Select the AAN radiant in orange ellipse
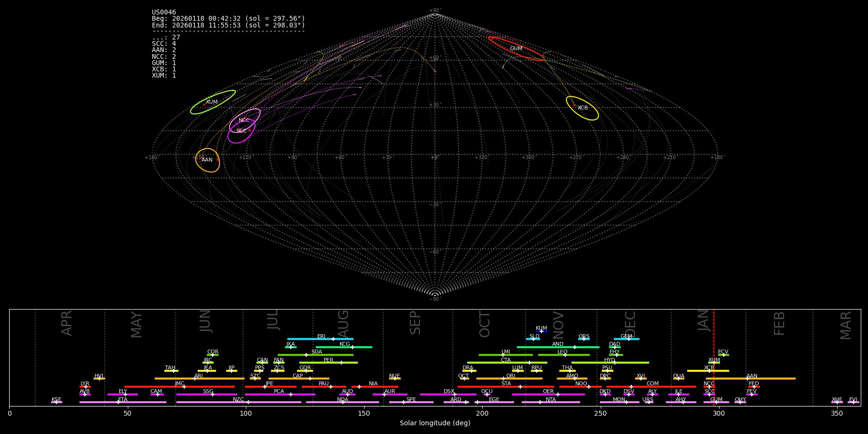The image size is (868, 434). click(x=207, y=160)
